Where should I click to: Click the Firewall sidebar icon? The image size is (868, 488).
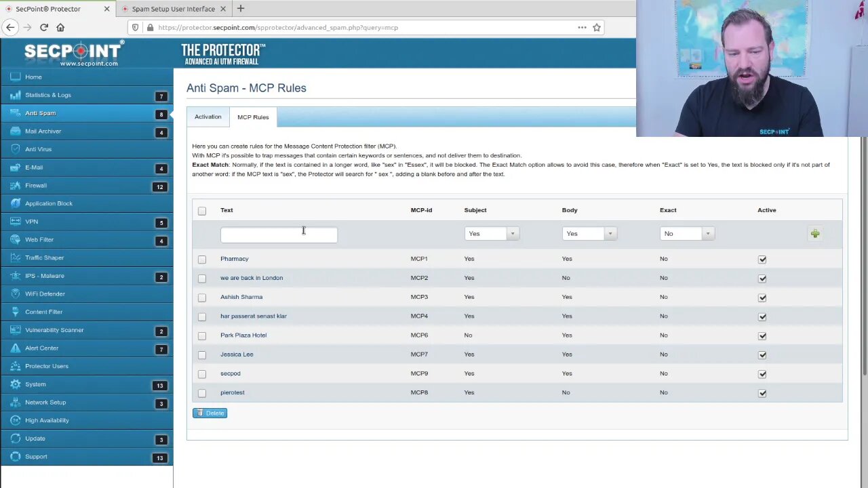[x=15, y=186]
